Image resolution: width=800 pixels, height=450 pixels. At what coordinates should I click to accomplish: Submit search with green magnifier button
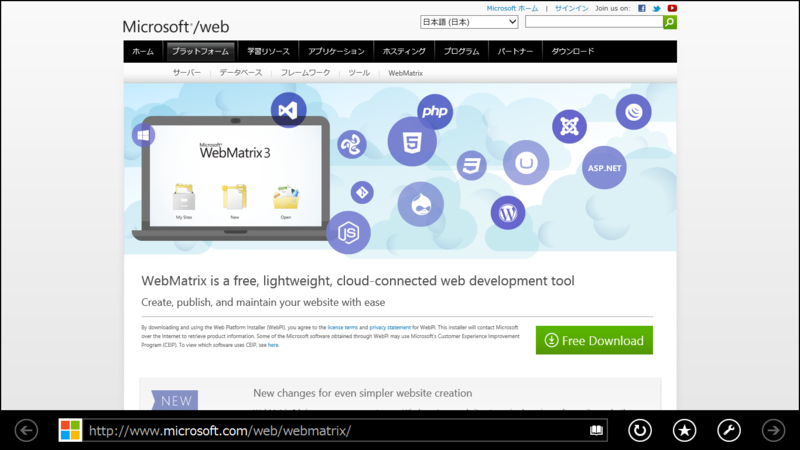coord(670,22)
